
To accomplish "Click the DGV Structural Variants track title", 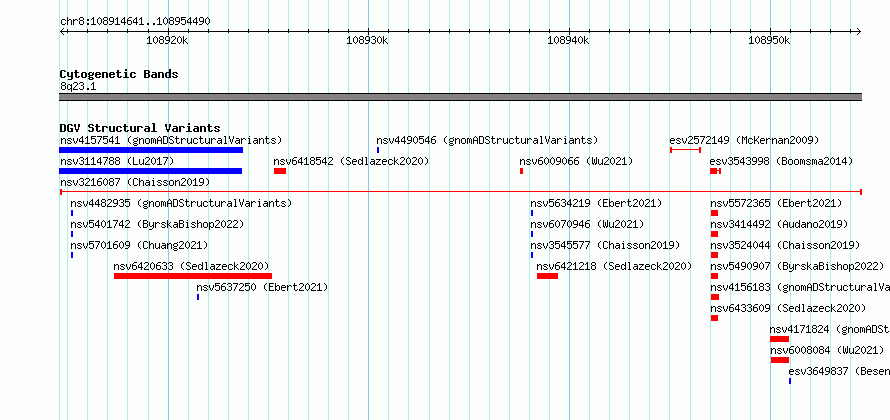I will (140, 128).
